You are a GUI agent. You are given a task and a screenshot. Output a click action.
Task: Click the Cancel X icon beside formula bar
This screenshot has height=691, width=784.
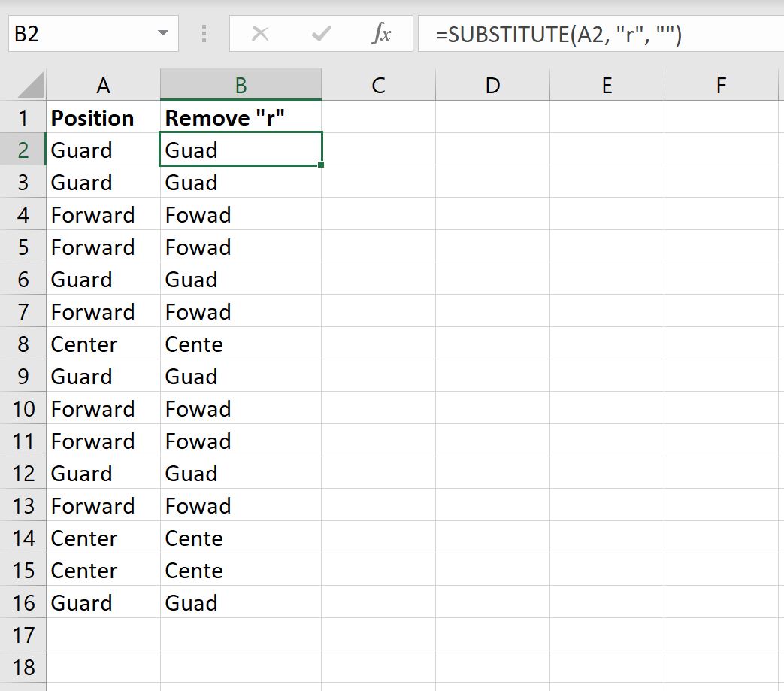(259, 33)
